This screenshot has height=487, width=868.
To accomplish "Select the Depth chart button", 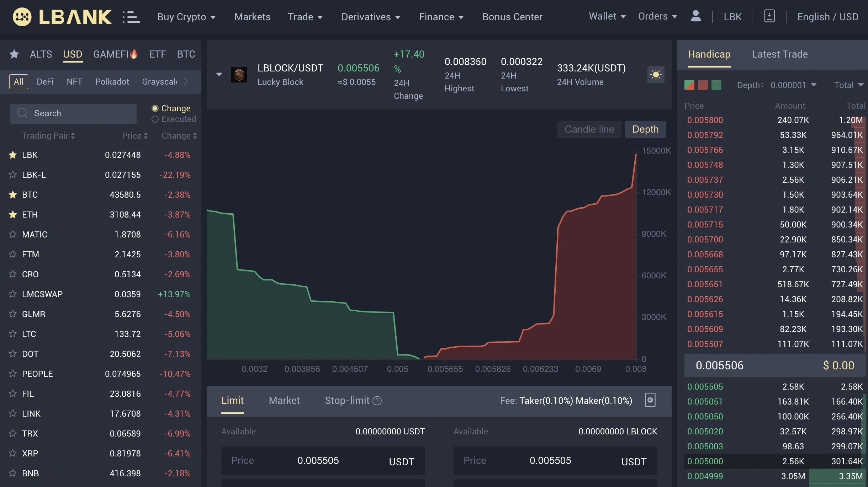I will (645, 129).
